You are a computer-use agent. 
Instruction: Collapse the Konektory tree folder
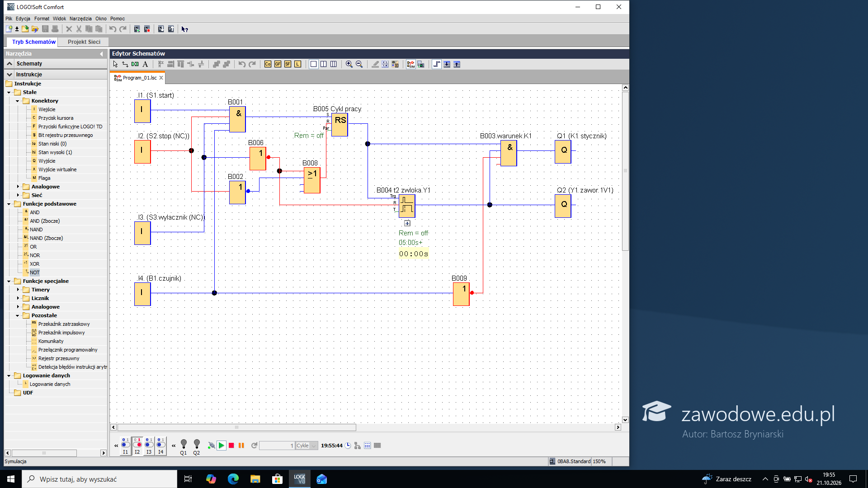(18, 101)
